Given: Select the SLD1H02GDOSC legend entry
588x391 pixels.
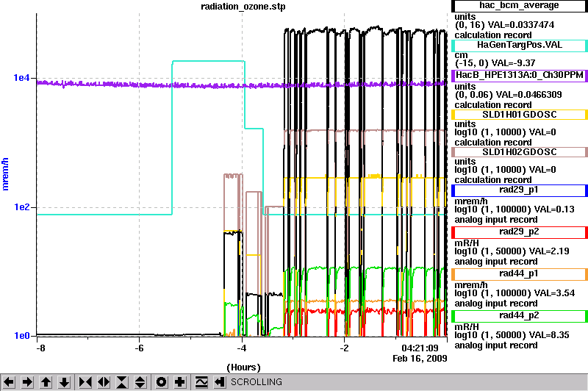Looking at the screenshot, I should pyautogui.click(x=520, y=152).
